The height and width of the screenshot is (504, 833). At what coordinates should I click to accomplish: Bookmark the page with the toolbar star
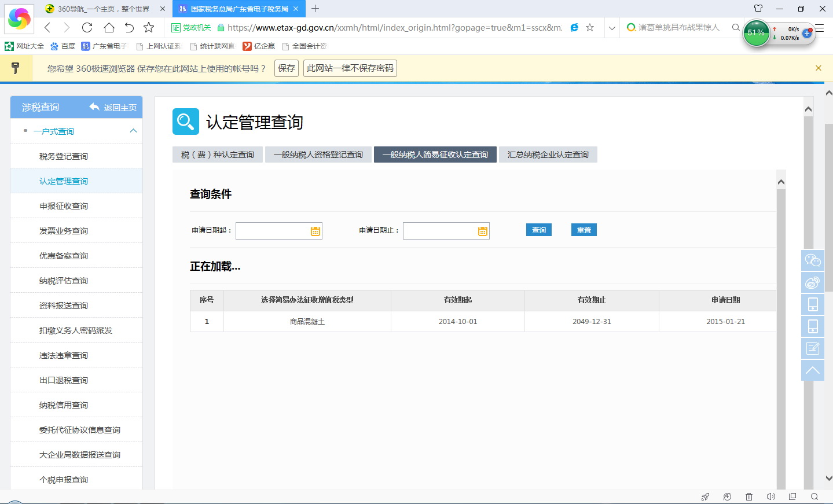(x=149, y=27)
